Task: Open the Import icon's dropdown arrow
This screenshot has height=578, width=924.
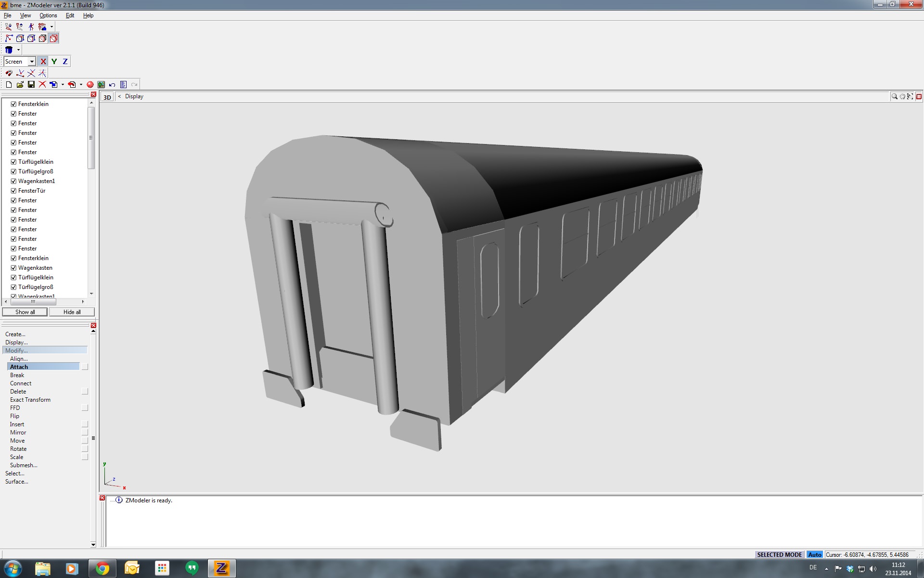Action: point(63,84)
